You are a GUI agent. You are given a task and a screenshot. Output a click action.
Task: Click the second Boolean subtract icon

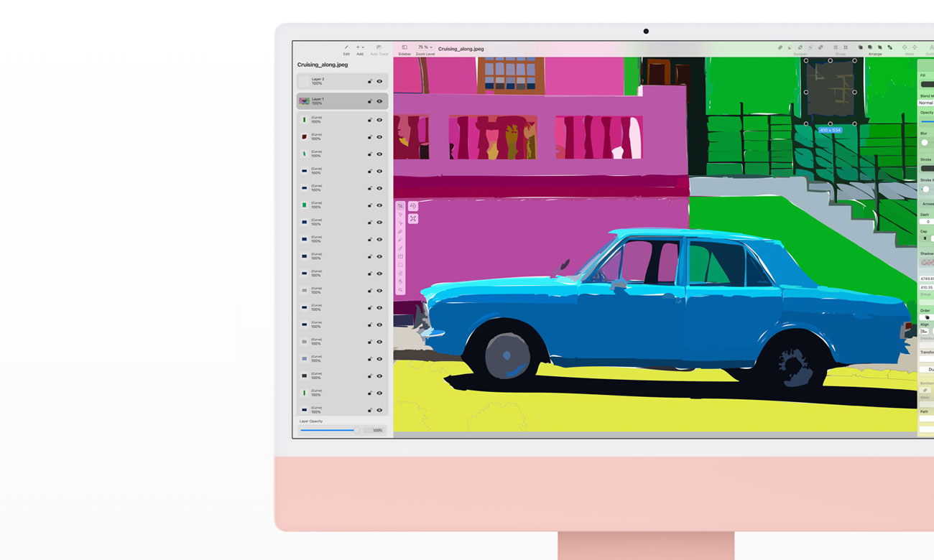tap(790, 47)
